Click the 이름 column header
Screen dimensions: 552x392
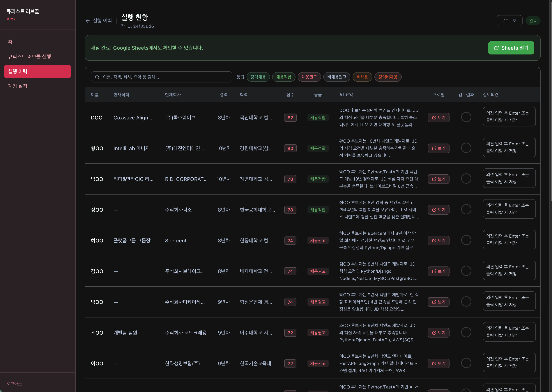pyautogui.click(x=95, y=95)
